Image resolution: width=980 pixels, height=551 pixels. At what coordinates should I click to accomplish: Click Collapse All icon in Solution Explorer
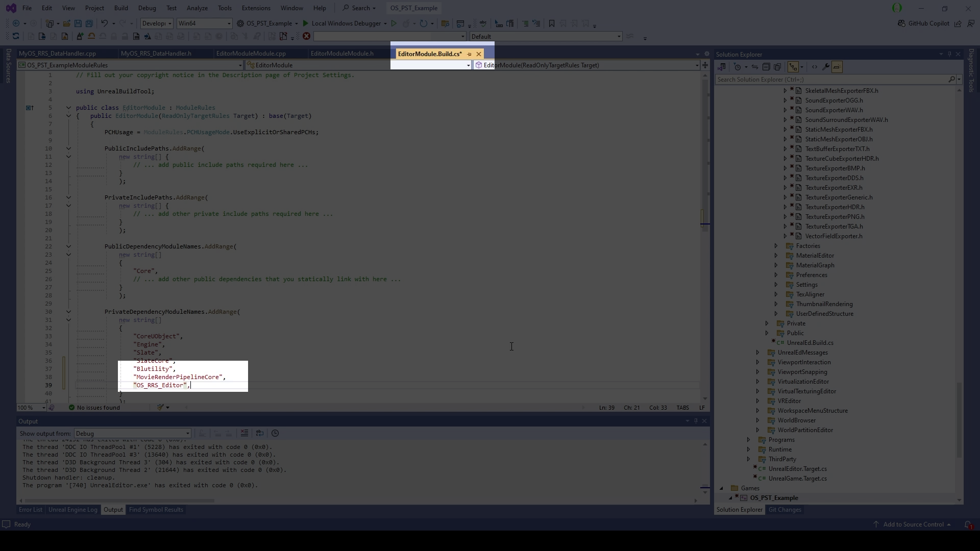[766, 67]
